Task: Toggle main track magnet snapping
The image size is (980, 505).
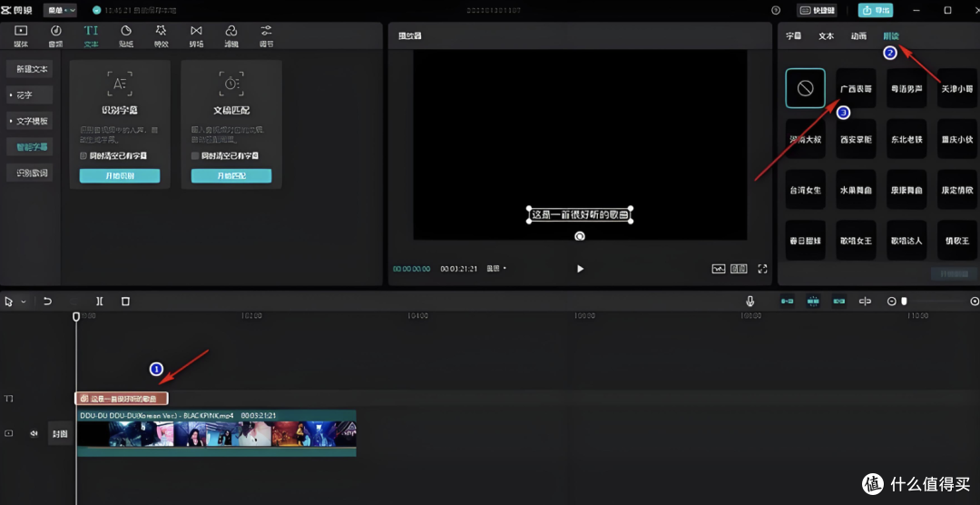Action: coord(787,302)
